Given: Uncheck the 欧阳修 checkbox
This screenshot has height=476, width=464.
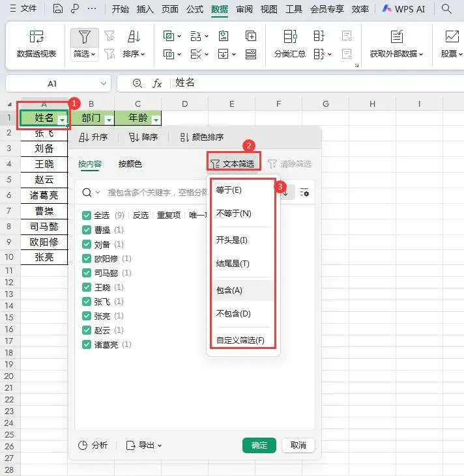Looking at the screenshot, I should pyautogui.click(x=87, y=259).
